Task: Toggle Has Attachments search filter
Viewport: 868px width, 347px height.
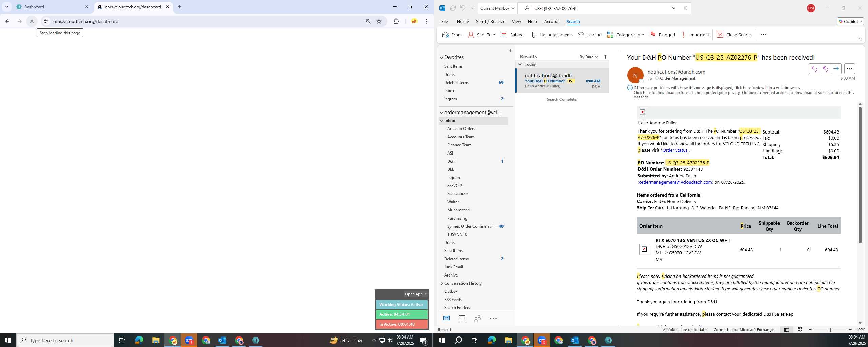Action: [x=552, y=35]
